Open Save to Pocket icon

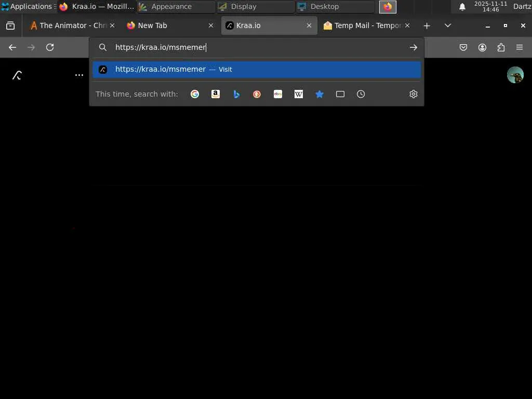463,47
